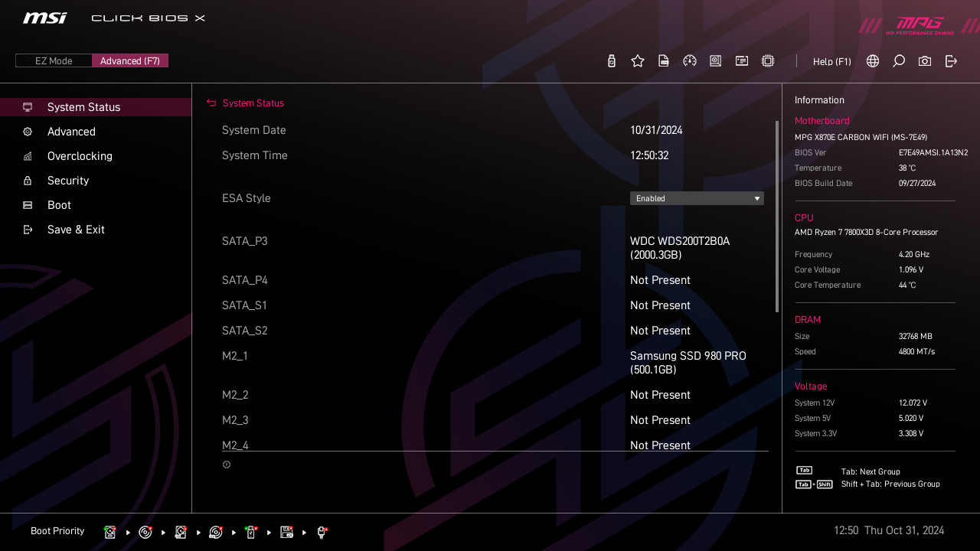Click the System Date label
The height and width of the screenshot is (551, 980).
click(254, 130)
